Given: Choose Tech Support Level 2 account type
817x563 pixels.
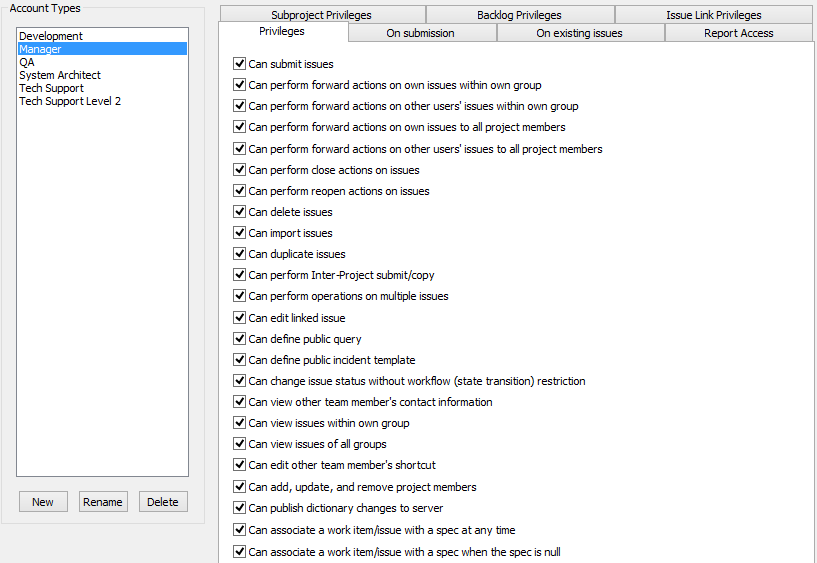Looking at the screenshot, I should click(x=70, y=101).
